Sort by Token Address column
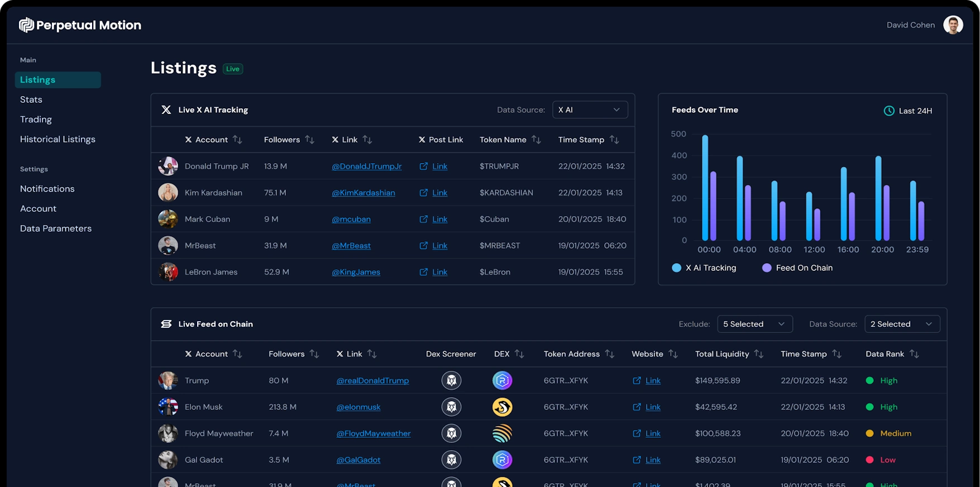The width and height of the screenshot is (980, 487). 610,354
